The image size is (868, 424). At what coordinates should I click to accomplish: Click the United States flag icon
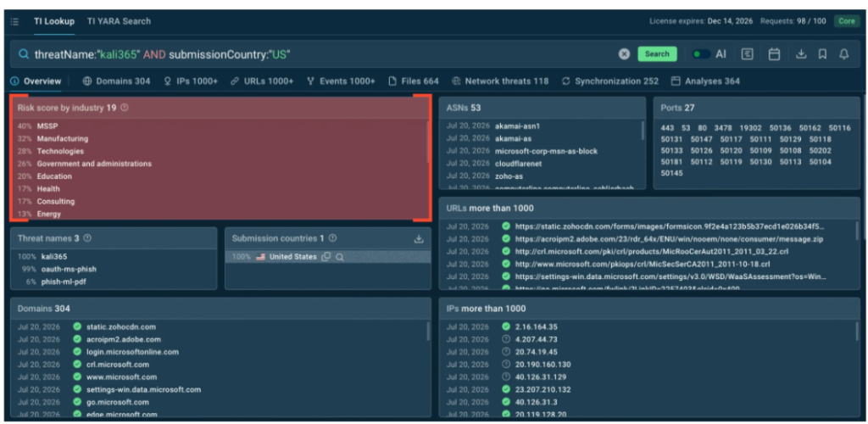260,257
